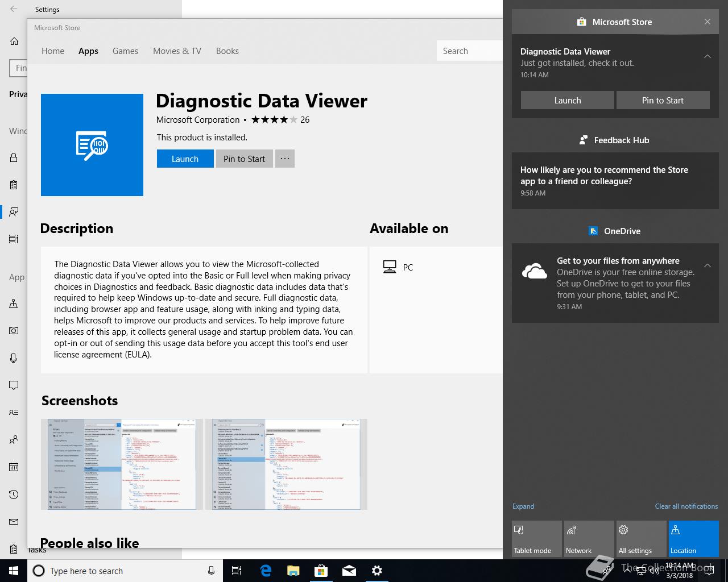Click the large Diagnostic Data Viewer app logo
Image resolution: width=728 pixels, height=582 pixels.
[92, 145]
